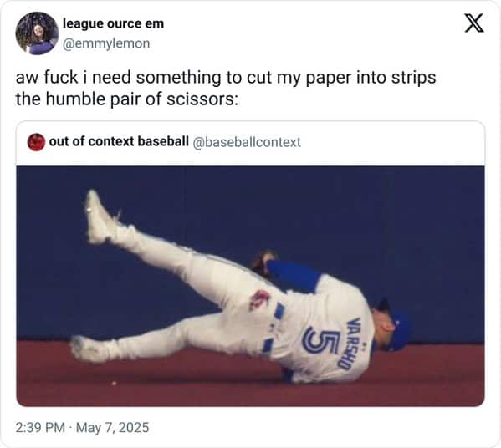Open emmylemon's round profile avatar
501x448 pixels.
tap(37, 33)
